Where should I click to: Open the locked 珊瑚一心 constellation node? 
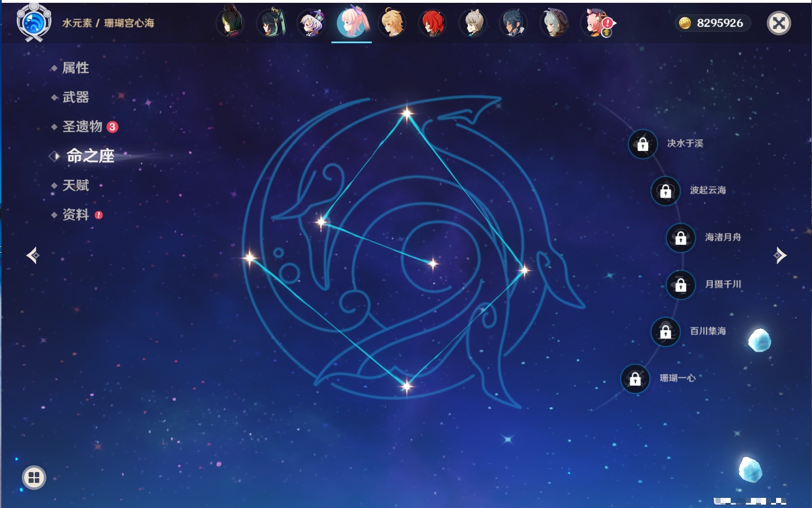click(635, 379)
